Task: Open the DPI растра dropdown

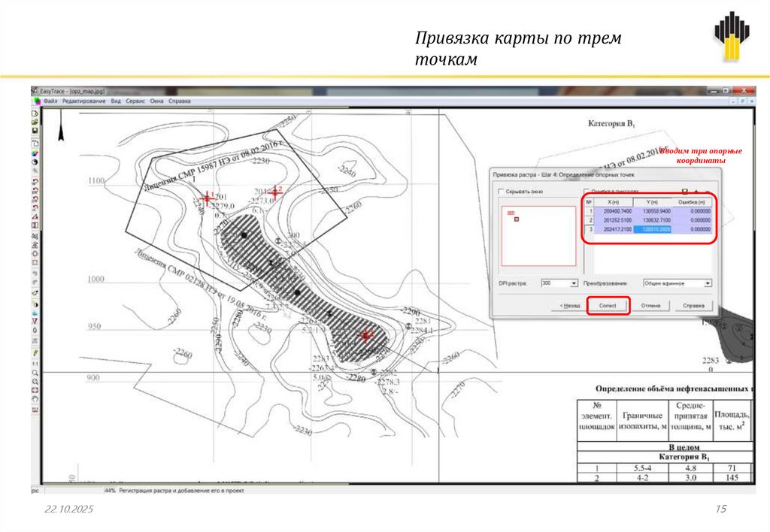Action: coord(559,283)
